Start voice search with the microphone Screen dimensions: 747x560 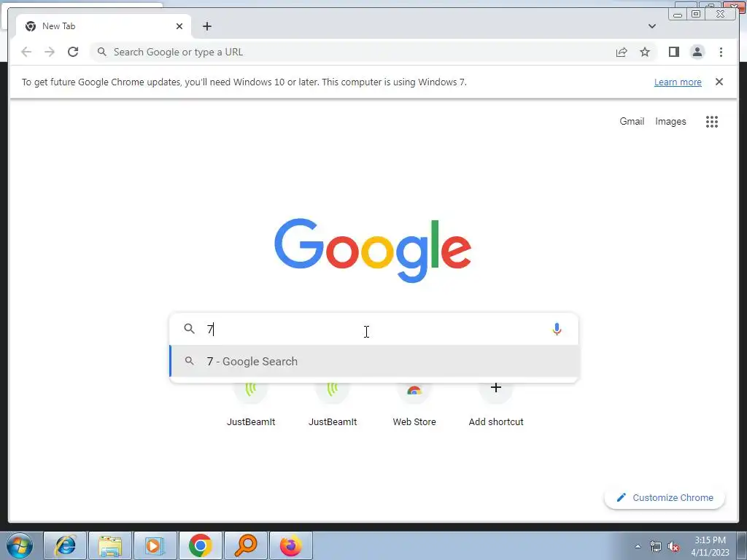pyautogui.click(x=557, y=329)
